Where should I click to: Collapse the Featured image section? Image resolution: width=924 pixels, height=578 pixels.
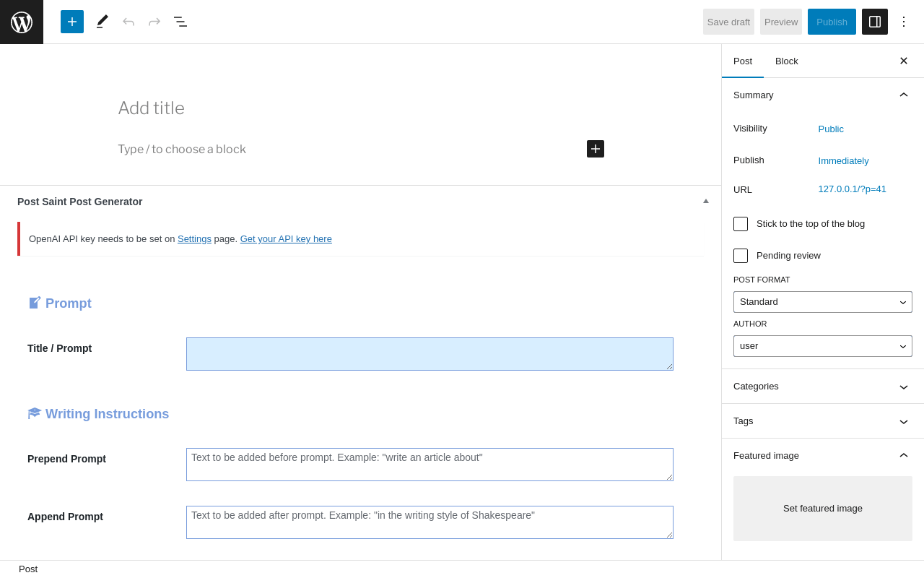(x=823, y=455)
